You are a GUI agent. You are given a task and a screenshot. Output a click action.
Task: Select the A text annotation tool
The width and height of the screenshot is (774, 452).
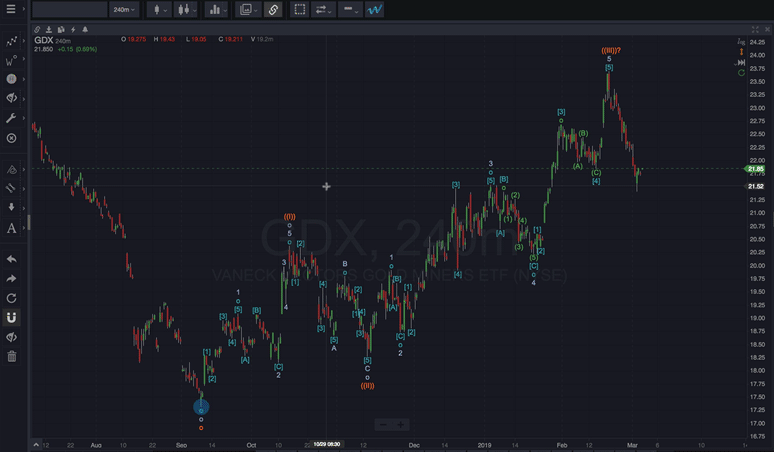click(11, 228)
